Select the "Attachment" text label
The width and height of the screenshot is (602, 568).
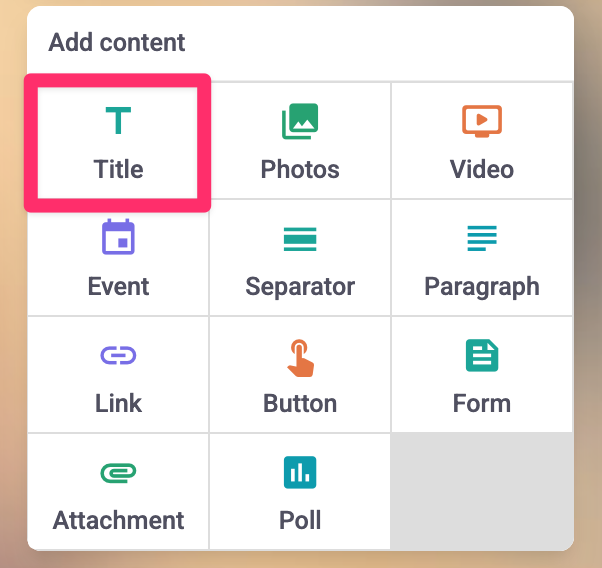[x=118, y=520]
